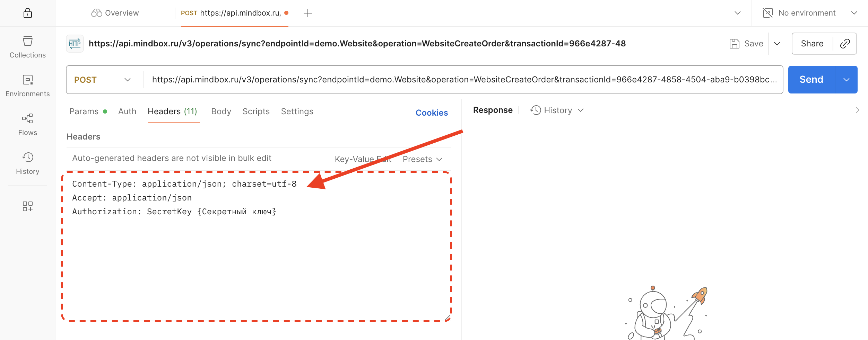Switch to the Body tab
Image resolution: width=868 pixels, height=340 pixels.
coord(221,111)
